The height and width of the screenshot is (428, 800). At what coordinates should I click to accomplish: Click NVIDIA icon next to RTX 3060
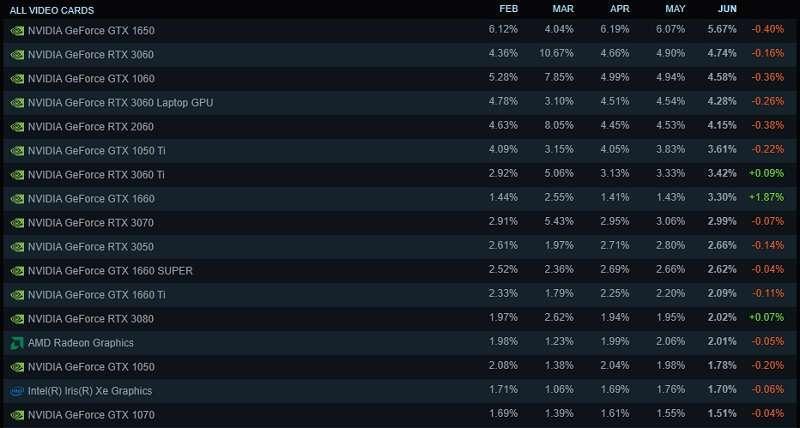pos(17,55)
